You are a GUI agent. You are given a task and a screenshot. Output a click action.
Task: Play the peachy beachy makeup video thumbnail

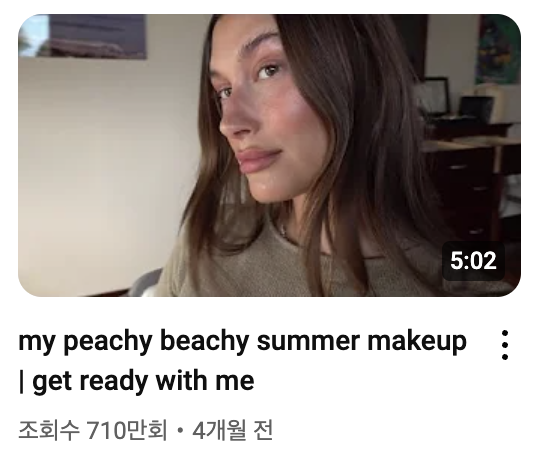pyautogui.click(x=269, y=155)
